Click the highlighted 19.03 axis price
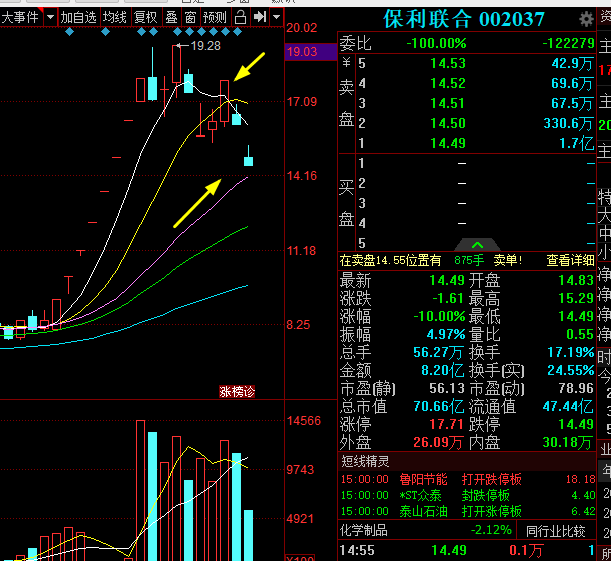The image size is (611, 561). (311, 52)
